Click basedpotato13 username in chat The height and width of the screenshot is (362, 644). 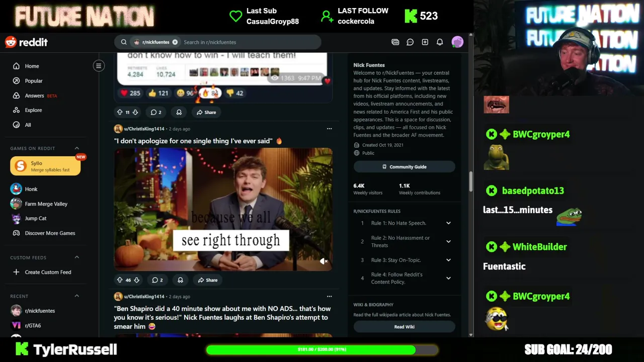tap(533, 191)
